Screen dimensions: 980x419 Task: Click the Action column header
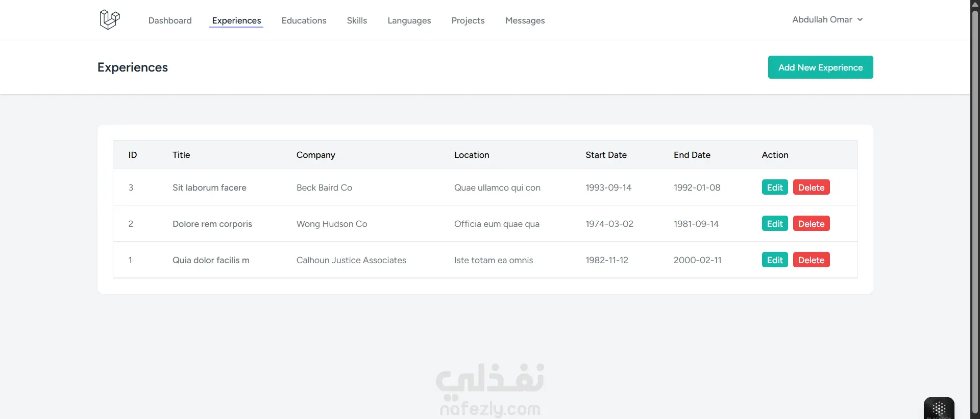pos(775,155)
